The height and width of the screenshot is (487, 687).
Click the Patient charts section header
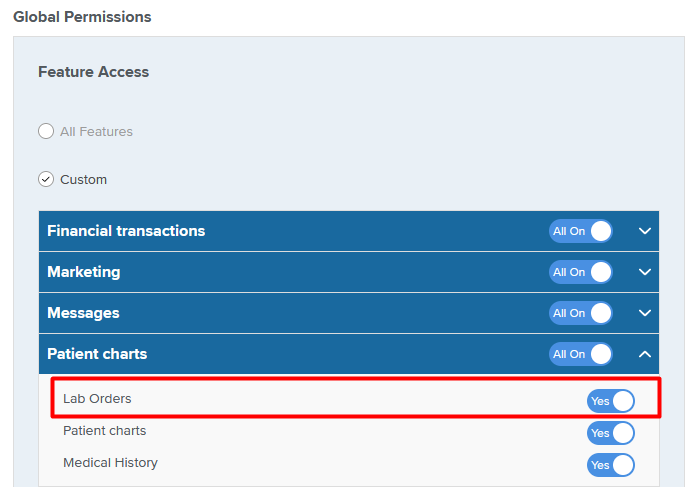click(349, 354)
